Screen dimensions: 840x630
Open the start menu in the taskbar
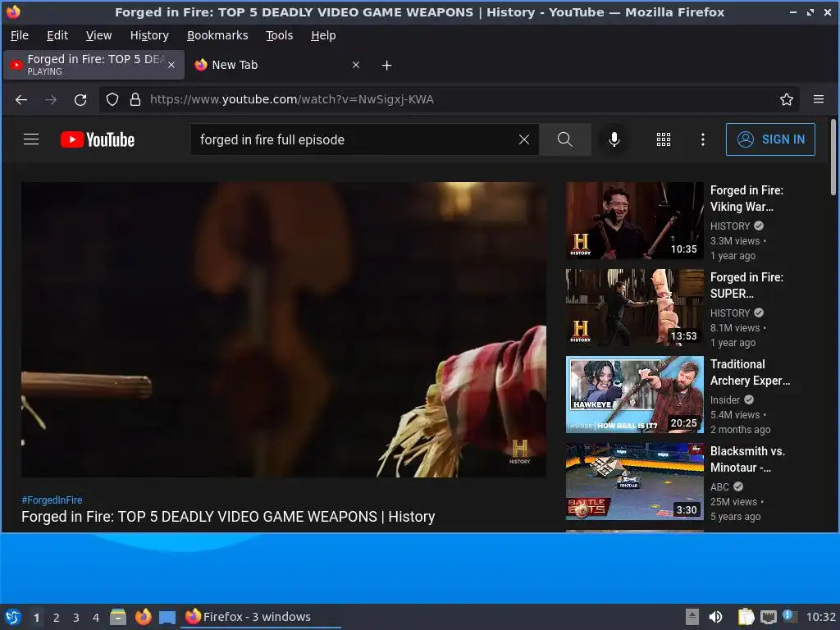click(x=13, y=617)
